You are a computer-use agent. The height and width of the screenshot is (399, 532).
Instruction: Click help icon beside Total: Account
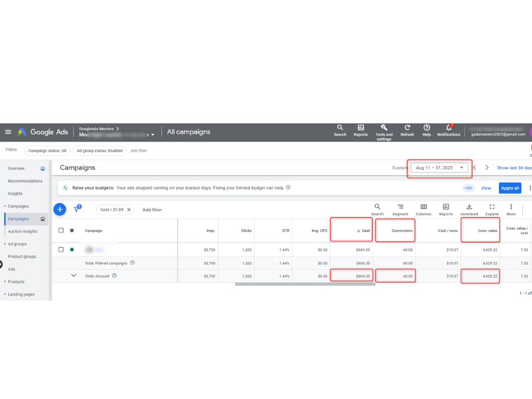pos(114,276)
